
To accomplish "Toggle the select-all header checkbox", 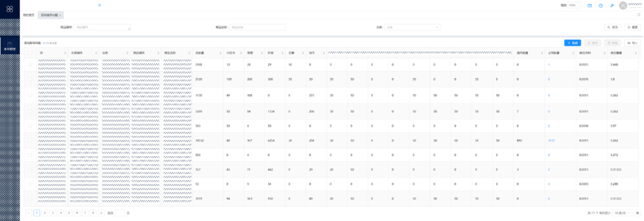I will [30, 53].
